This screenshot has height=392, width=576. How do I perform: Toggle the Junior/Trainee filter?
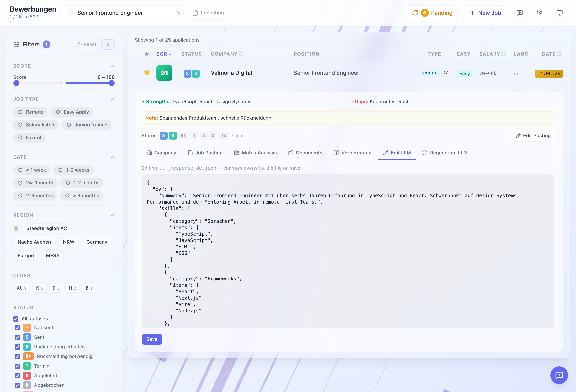pos(87,125)
